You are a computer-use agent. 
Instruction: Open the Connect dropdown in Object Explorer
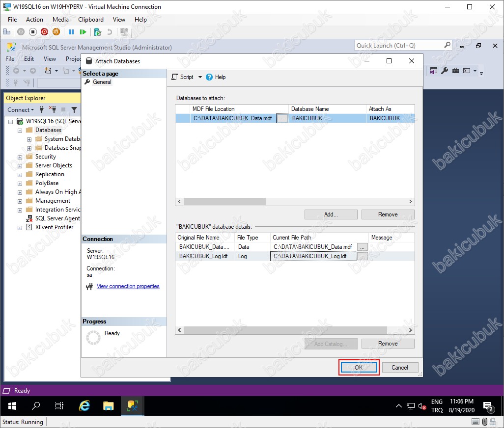(x=21, y=110)
